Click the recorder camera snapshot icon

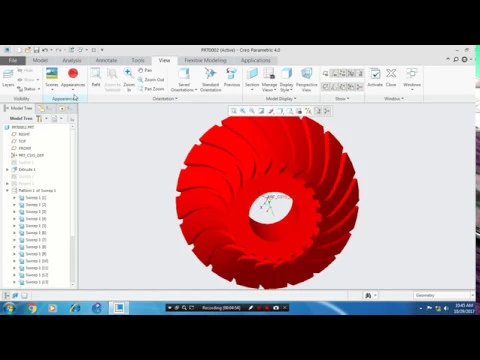coord(276,308)
